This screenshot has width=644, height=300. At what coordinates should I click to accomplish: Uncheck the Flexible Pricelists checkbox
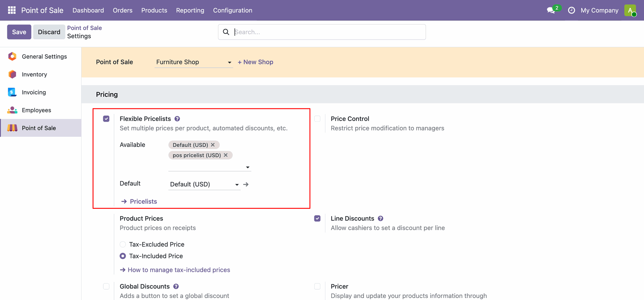(x=106, y=119)
